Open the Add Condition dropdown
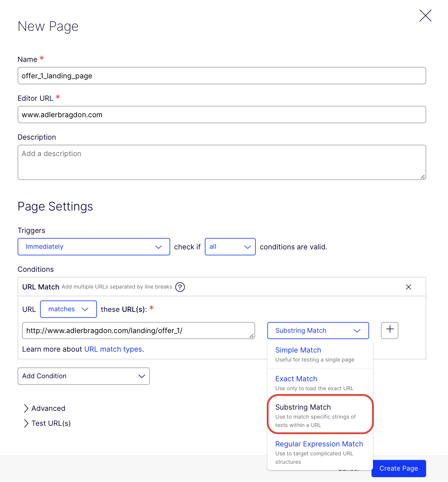448x482 pixels. [84, 376]
